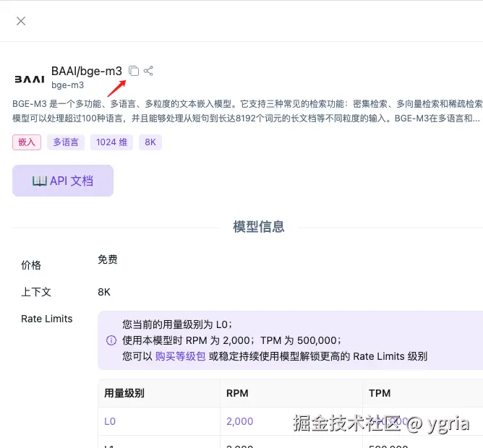The height and width of the screenshot is (448, 483).
Task: Close the model detail panel
Action: [x=21, y=21]
